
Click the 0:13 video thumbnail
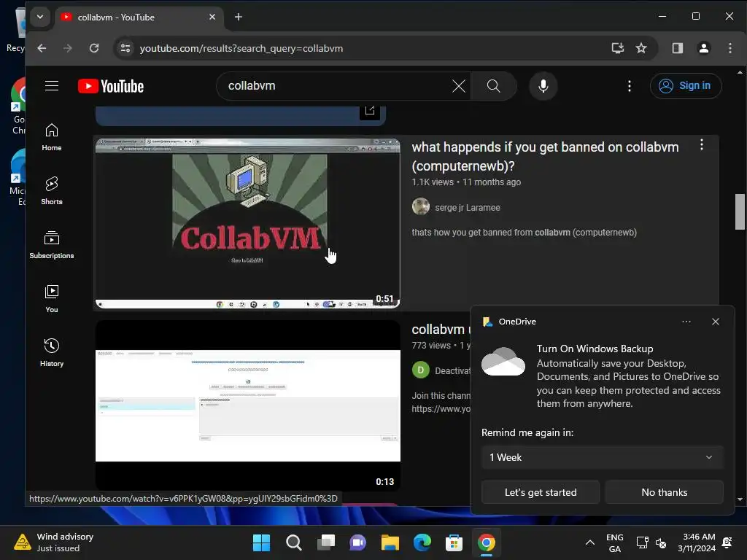248,405
